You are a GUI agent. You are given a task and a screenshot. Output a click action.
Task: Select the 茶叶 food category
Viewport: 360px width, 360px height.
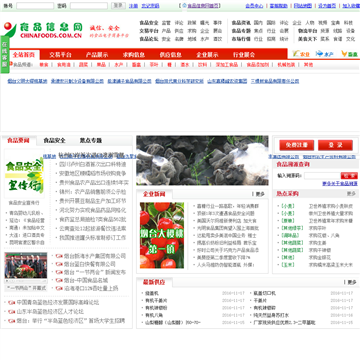coord(154,65)
